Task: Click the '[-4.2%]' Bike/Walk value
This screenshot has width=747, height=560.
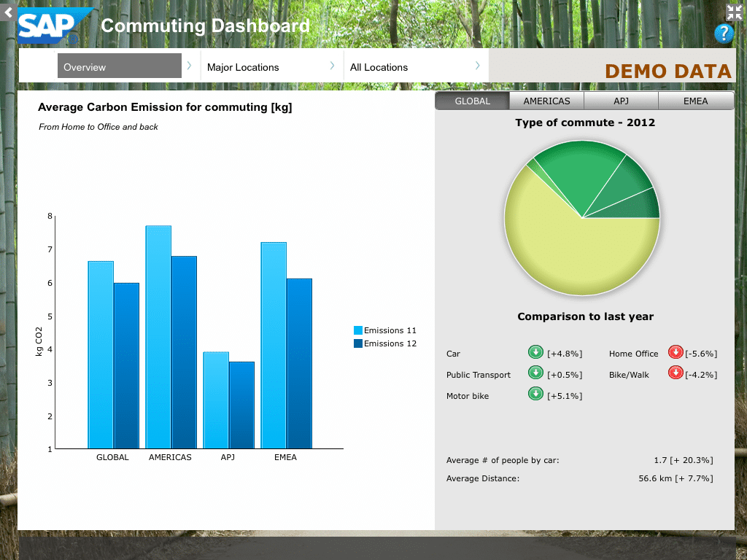Action: 701,375
